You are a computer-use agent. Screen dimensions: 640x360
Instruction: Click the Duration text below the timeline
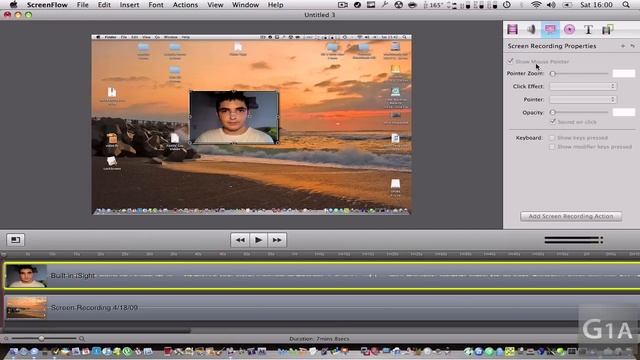[319, 339]
